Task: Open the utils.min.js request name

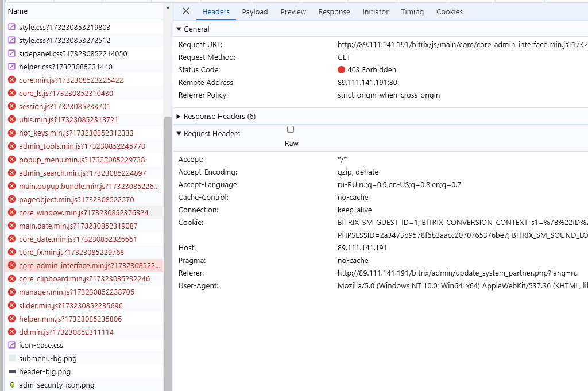Action: tap(69, 119)
